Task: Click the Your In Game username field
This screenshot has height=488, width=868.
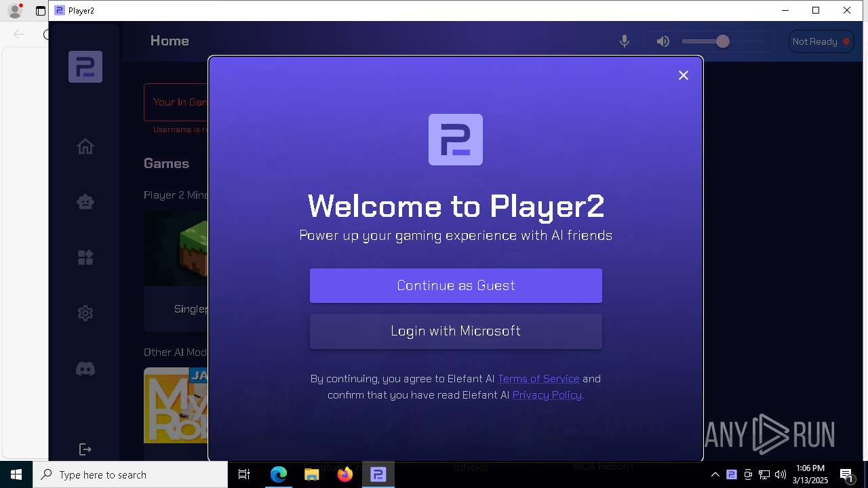Action: point(176,102)
